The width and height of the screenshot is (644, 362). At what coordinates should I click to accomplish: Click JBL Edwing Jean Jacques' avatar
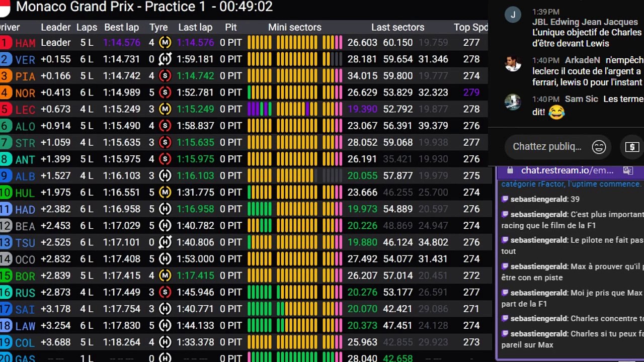tap(513, 15)
